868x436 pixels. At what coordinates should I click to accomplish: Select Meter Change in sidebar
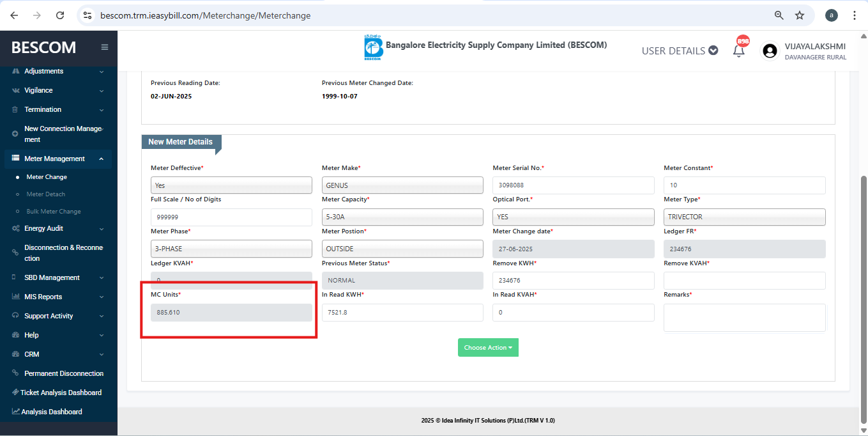coord(47,177)
